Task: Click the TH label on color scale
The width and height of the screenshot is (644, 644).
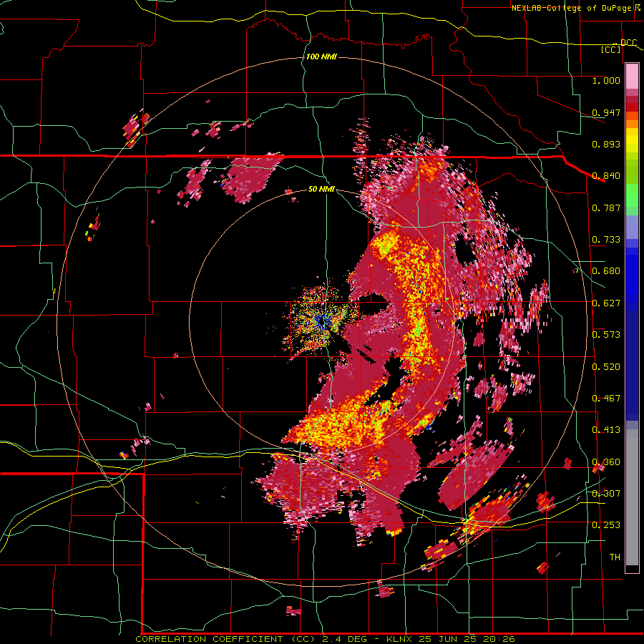Action: pos(615,557)
